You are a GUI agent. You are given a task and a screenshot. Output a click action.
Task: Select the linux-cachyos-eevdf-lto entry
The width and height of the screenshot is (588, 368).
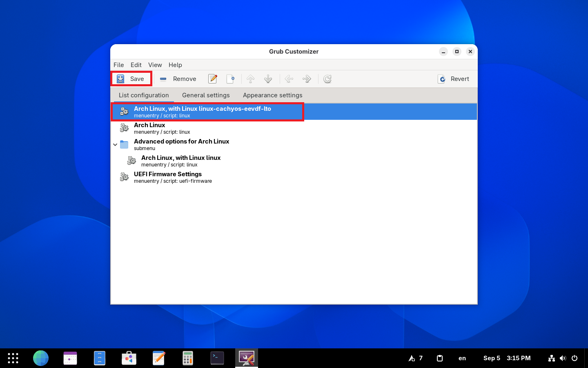[294, 112]
